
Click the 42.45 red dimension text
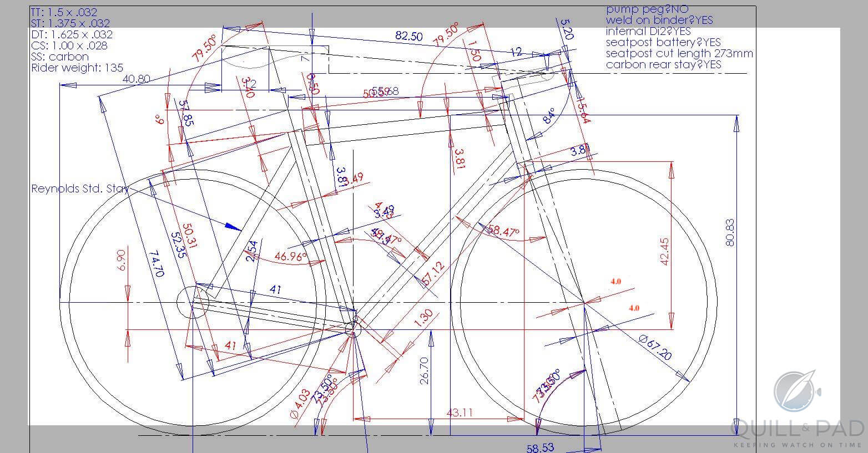coord(665,252)
